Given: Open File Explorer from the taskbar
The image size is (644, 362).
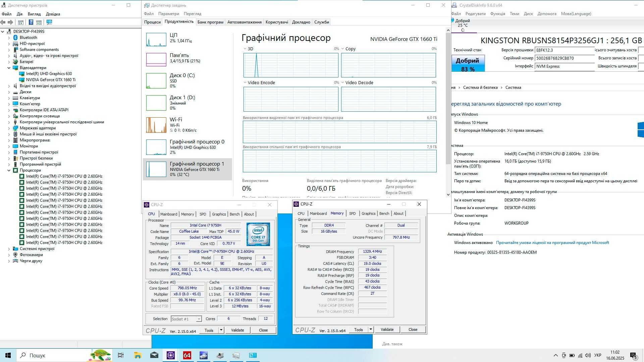Looking at the screenshot, I should (x=138, y=355).
